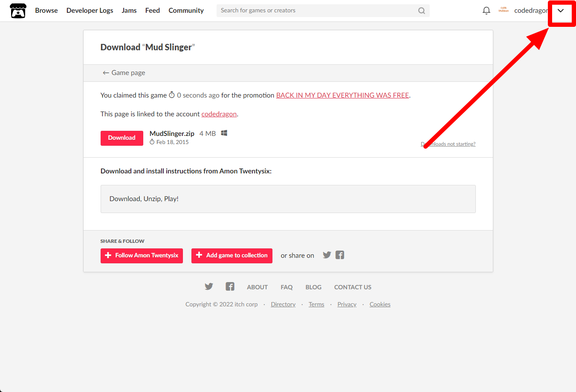The image size is (576, 392).
Task: Click the Download "Mud Slinger" heading
Action: click(x=148, y=47)
